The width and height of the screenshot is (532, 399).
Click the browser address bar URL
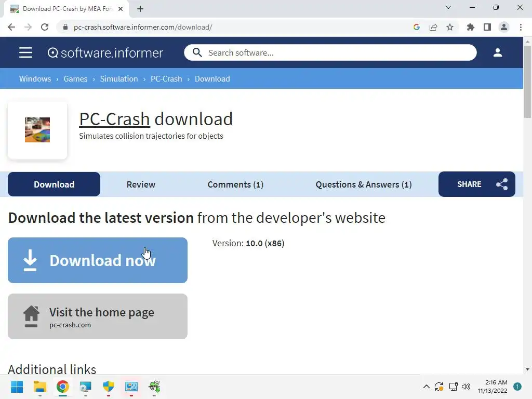(x=143, y=27)
